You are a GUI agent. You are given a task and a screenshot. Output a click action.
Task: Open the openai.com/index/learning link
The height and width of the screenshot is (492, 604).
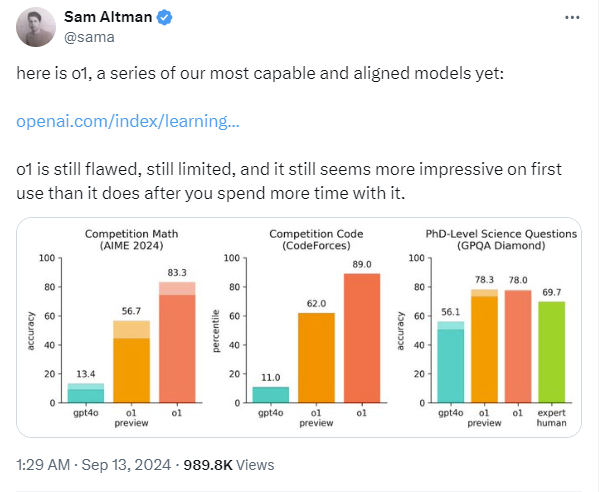coord(128,122)
